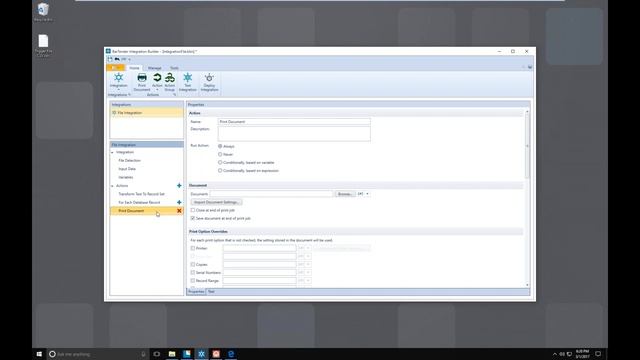Open the Action Center notifications icon

coord(598,354)
